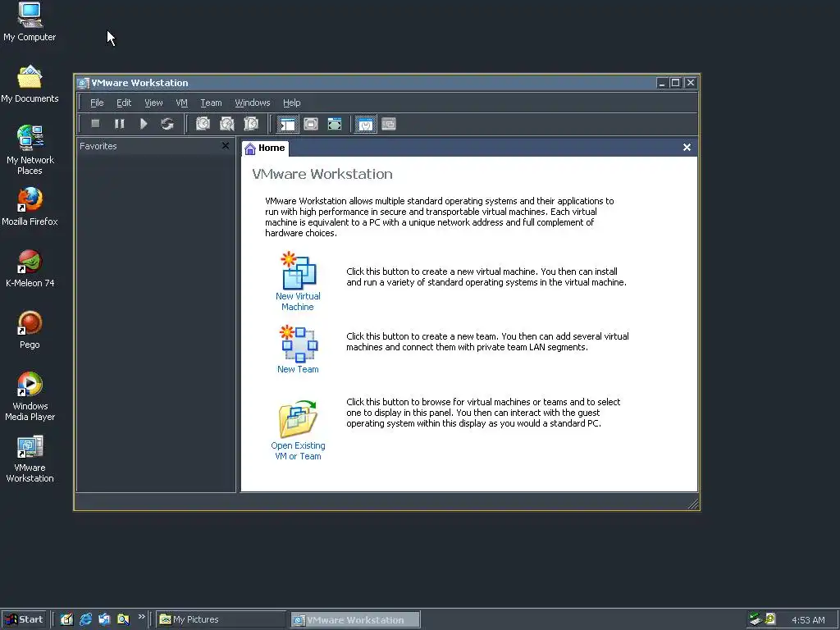Close the Home tab with its X
The width and height of the screenshot is (840, 630).
coord(687,148)
